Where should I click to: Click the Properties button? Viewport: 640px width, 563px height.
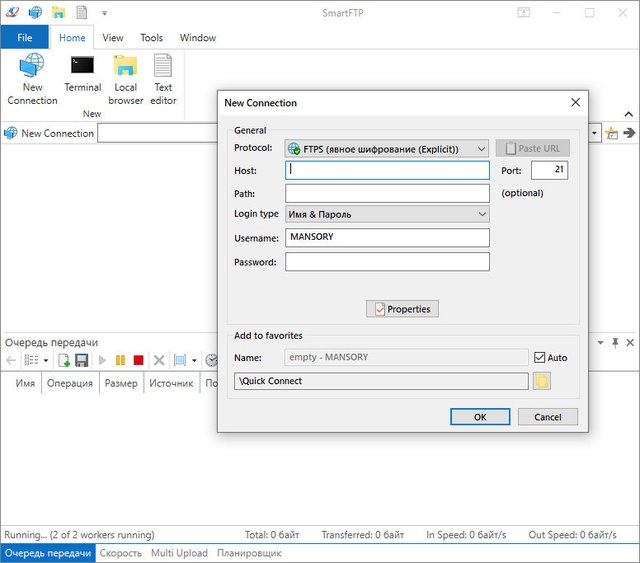402,309
